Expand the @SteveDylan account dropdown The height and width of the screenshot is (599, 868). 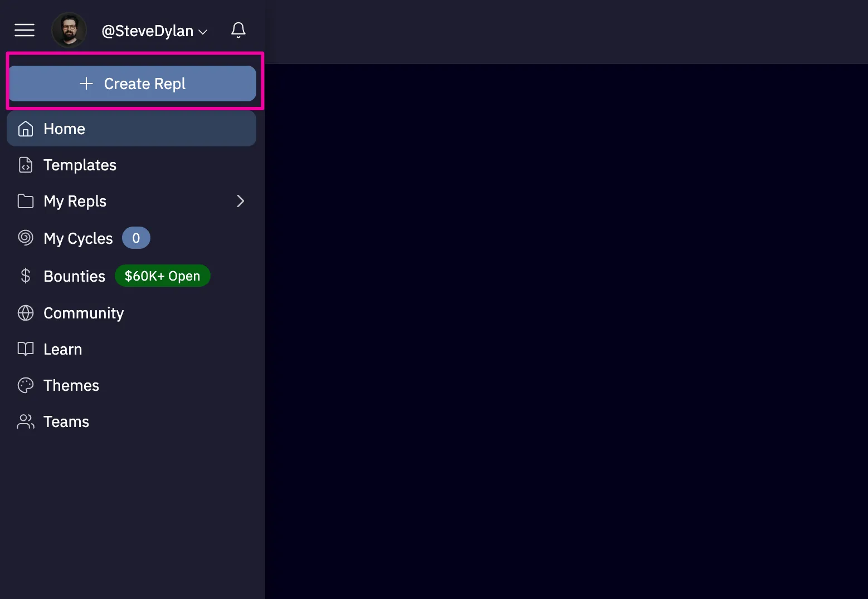[x=154, y=31]
